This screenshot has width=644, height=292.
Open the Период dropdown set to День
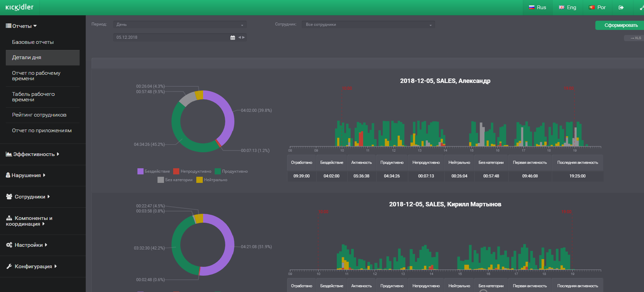180,24
